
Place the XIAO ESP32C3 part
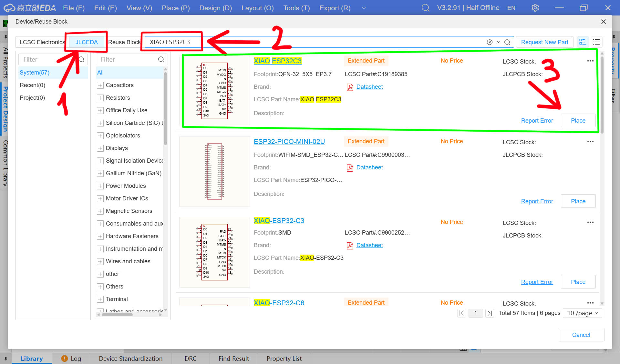pos(578,121)
